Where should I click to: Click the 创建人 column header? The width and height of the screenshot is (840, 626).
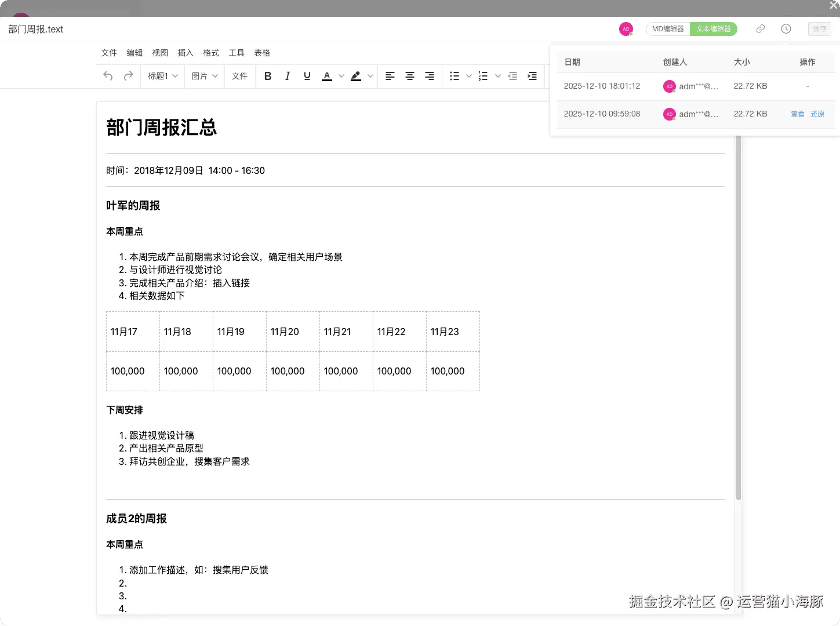point(675,62)
